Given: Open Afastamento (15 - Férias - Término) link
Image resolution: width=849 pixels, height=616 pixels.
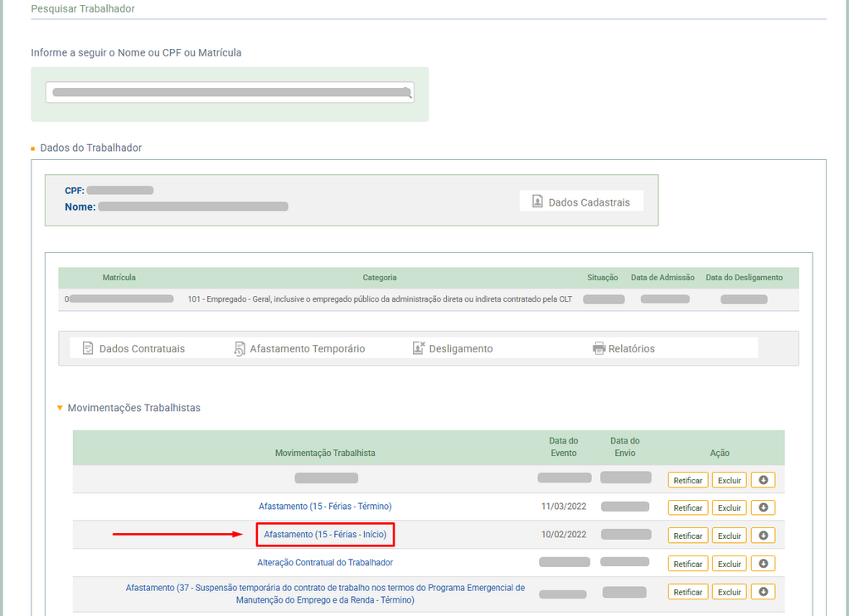Looking at the screenshot, I should pos(325,507).
